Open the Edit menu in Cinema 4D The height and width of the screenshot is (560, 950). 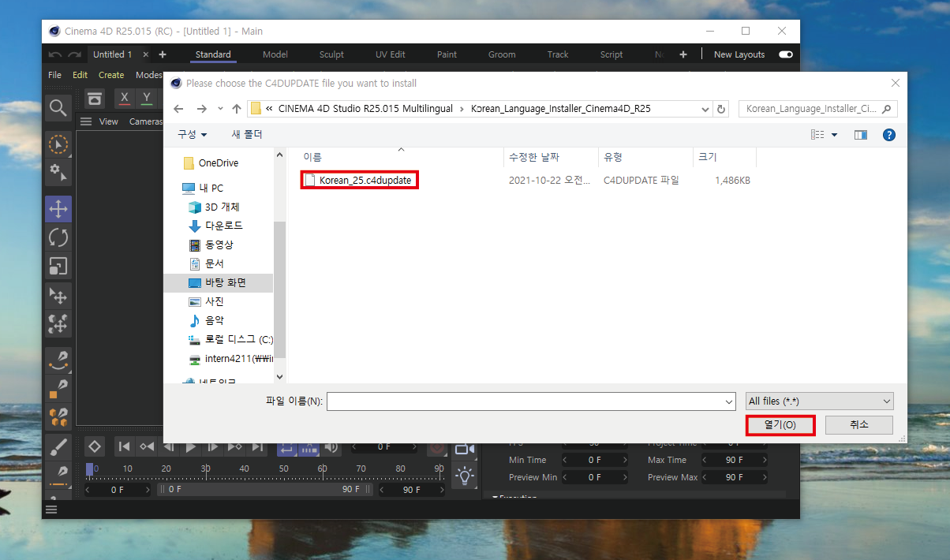click(80, 75)
